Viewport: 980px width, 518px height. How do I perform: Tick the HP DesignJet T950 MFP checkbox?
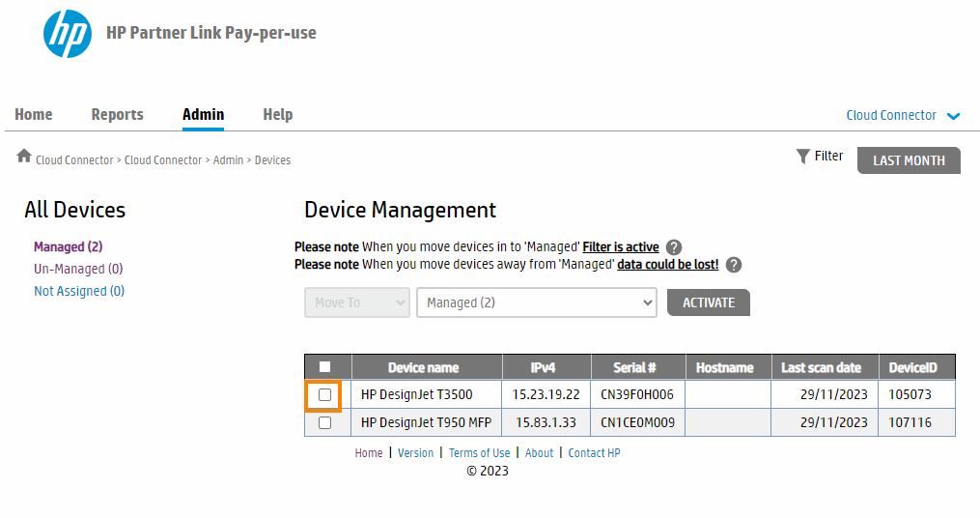(x=324, y=422)
